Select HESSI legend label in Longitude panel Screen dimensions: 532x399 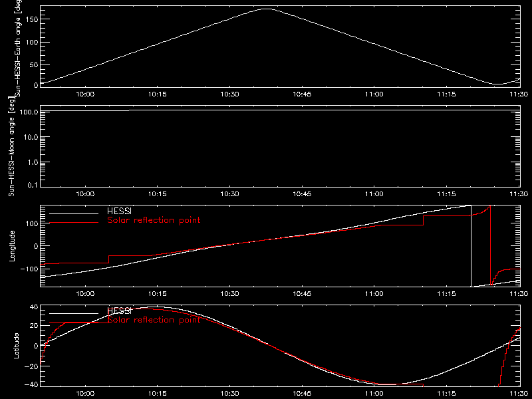pos(119,211)
